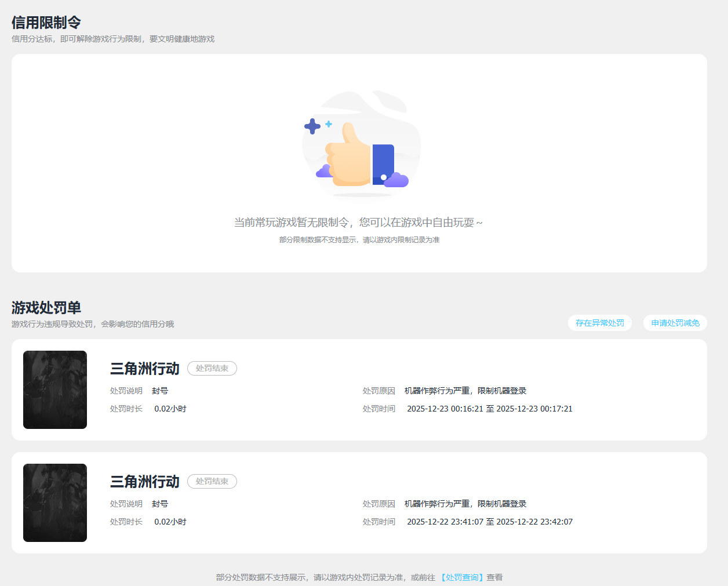Image resolution: width=728 pixels, height=586 pixels.
Task: Click the 处罚原因 label in 2025-12-23 card
Action: tap(379, 391)
